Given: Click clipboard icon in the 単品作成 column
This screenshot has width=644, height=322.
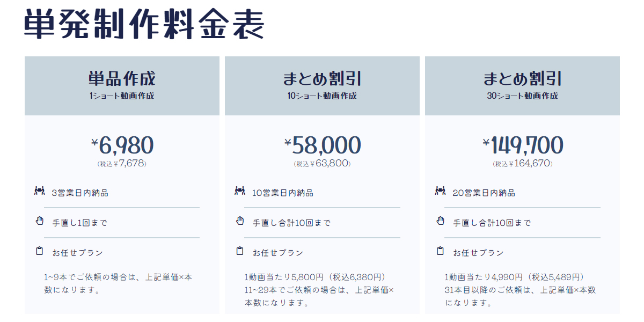Looking at the screenshot, I should click(39, 251).
